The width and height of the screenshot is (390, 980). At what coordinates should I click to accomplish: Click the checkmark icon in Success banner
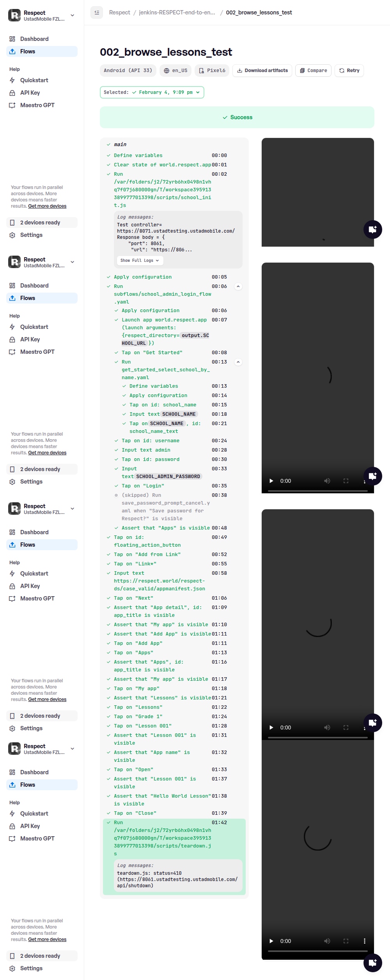click(x=225, y=117)
